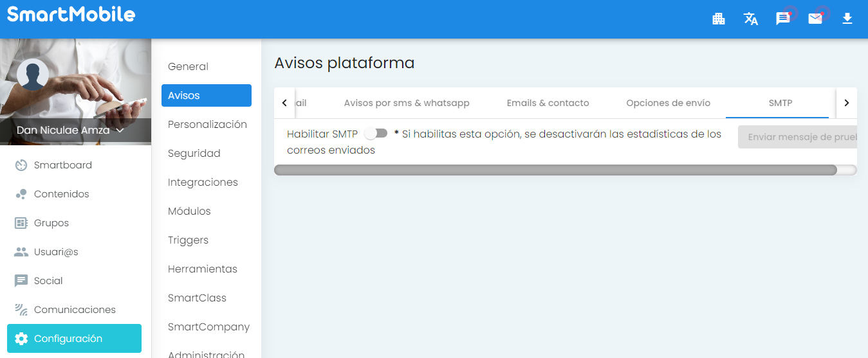Image resolution: width=868 pixels, height=358 pixels.
Task: Click the Grupos sidebar icon
Action: point(21,223)
